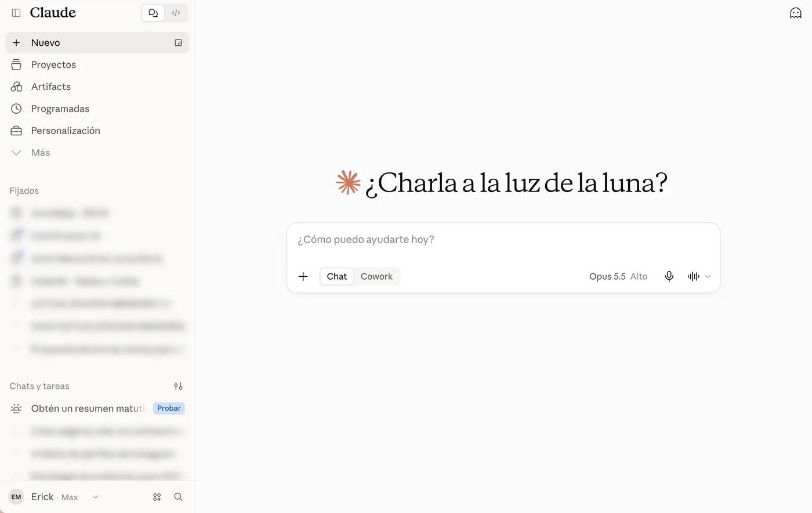Open Personalización section
This screenshot has width=812, height=513.
pyautogui.click(x=97, y=131)
